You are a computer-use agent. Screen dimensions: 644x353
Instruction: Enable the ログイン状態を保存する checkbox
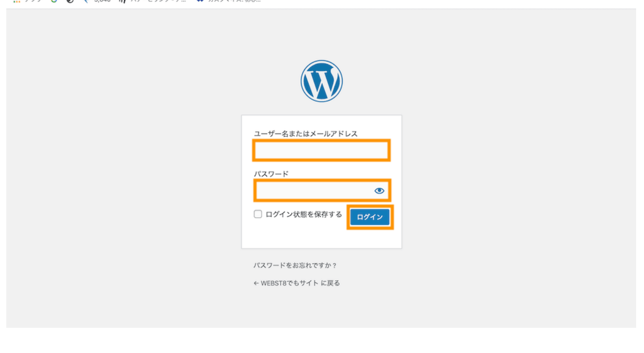tap(258, 214)
